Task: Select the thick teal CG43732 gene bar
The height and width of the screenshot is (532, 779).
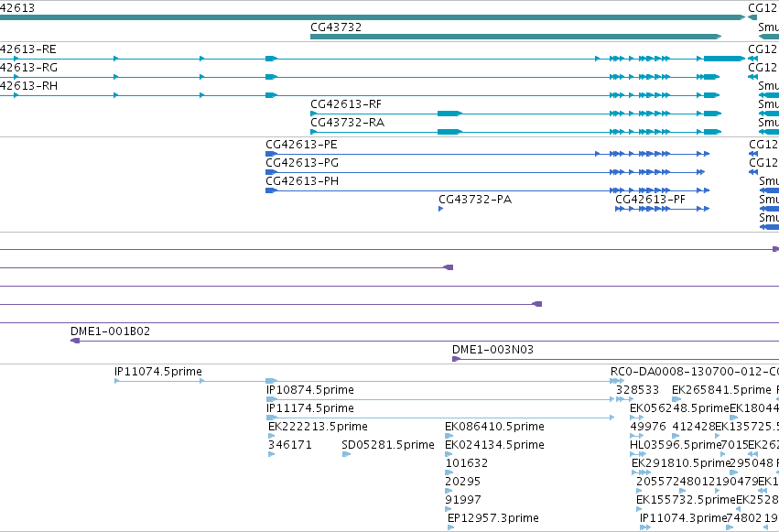Action: (x=515, y=37)
